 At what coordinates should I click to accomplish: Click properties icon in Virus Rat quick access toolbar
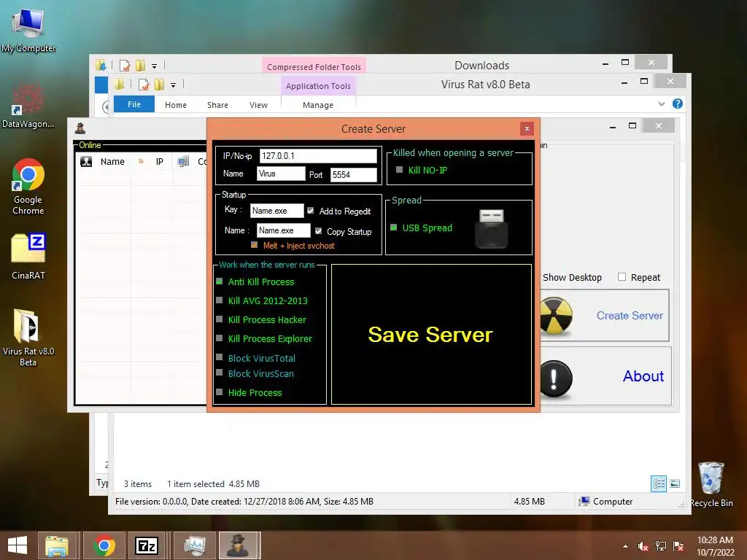click(x=144, y=85)
